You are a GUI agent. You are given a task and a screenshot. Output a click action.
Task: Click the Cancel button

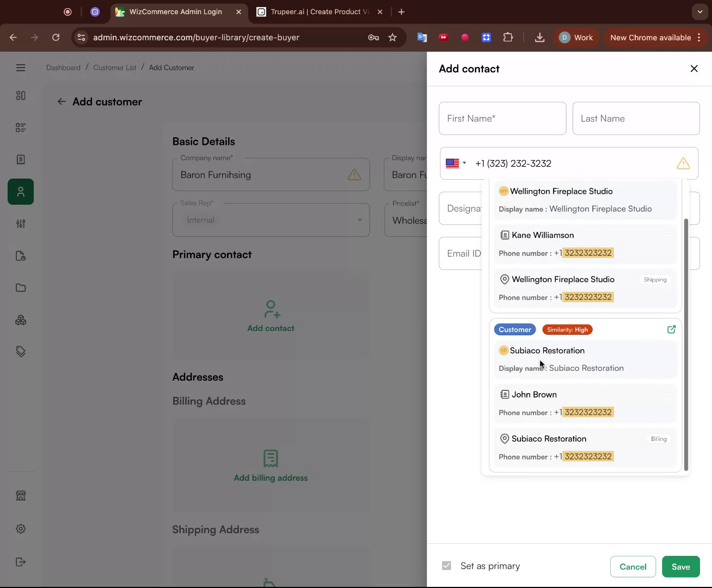[x=633, y=567]
